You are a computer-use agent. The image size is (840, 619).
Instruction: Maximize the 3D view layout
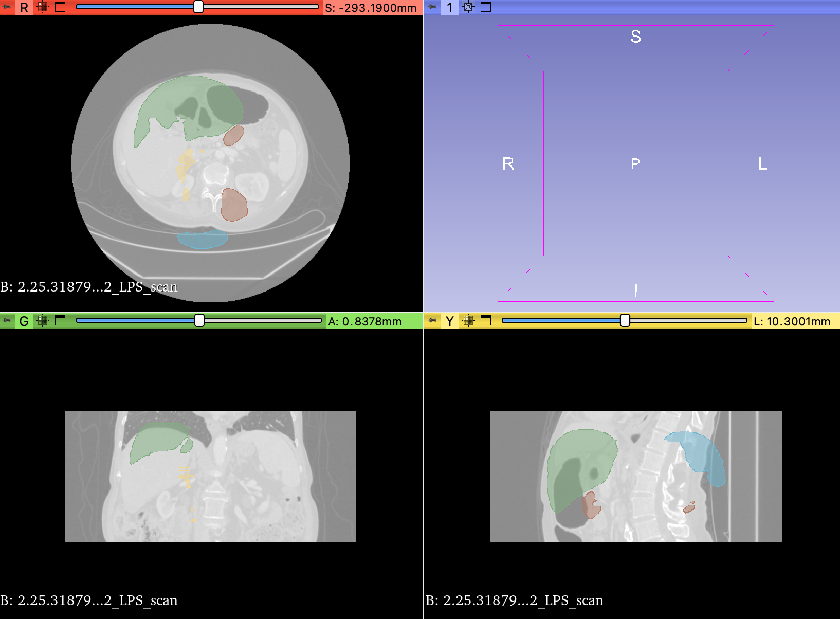point(486,7)
